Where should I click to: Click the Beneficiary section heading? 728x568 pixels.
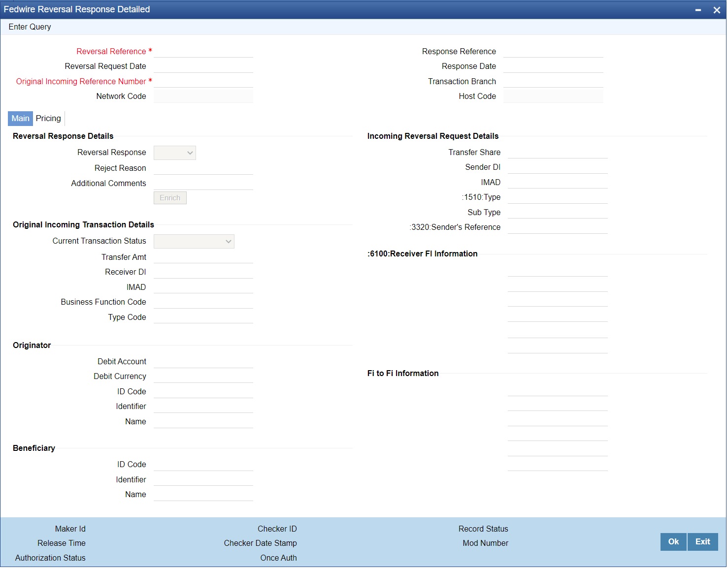click(34, 448)
